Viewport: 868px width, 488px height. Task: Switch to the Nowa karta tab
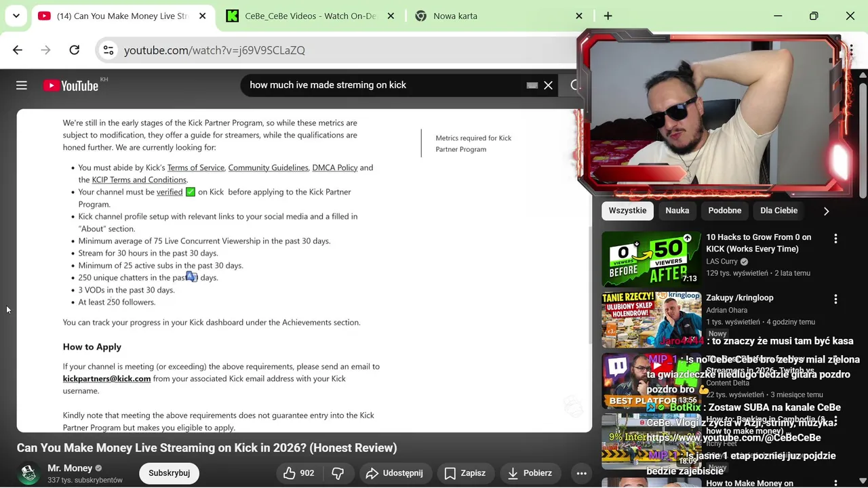455,16
